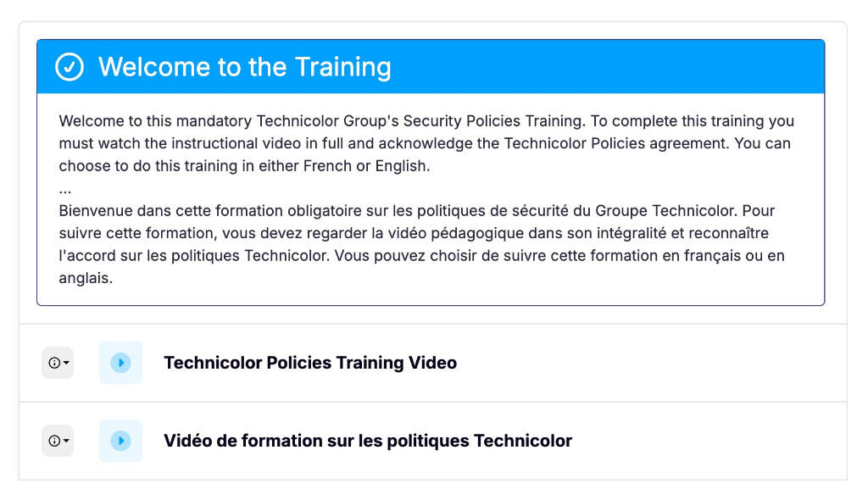Select the Technicolor Policies Training Video list row
868x500 pixels.
point(433,363)
